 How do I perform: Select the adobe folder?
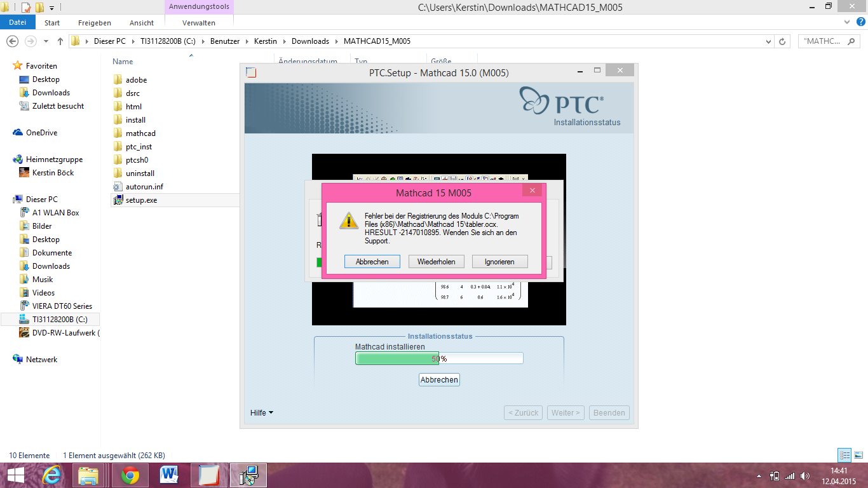coord(136,80)
